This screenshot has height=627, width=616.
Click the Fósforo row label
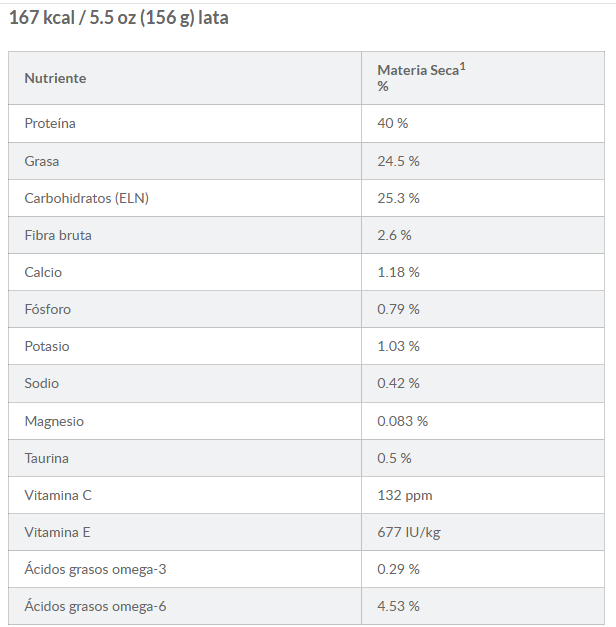pos(48,309)
